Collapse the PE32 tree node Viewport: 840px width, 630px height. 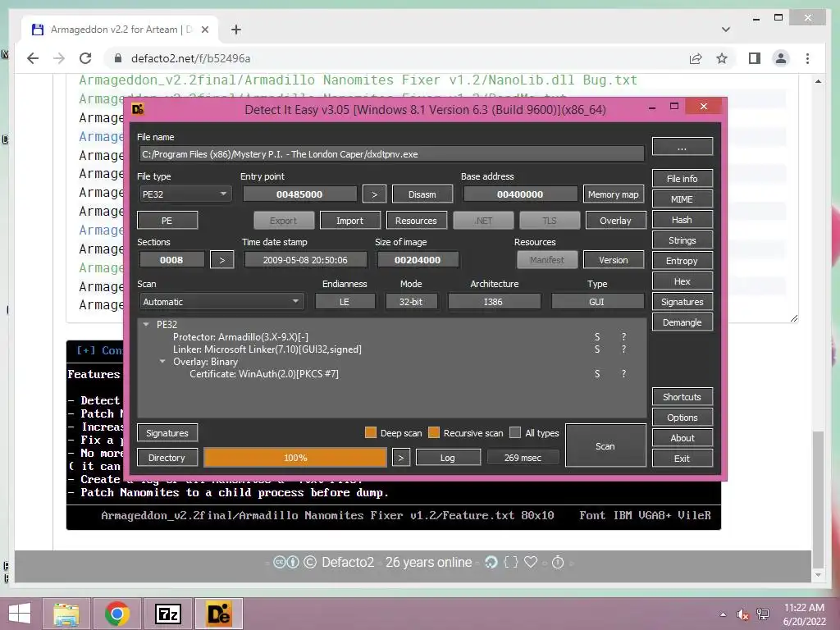point(146,324)
